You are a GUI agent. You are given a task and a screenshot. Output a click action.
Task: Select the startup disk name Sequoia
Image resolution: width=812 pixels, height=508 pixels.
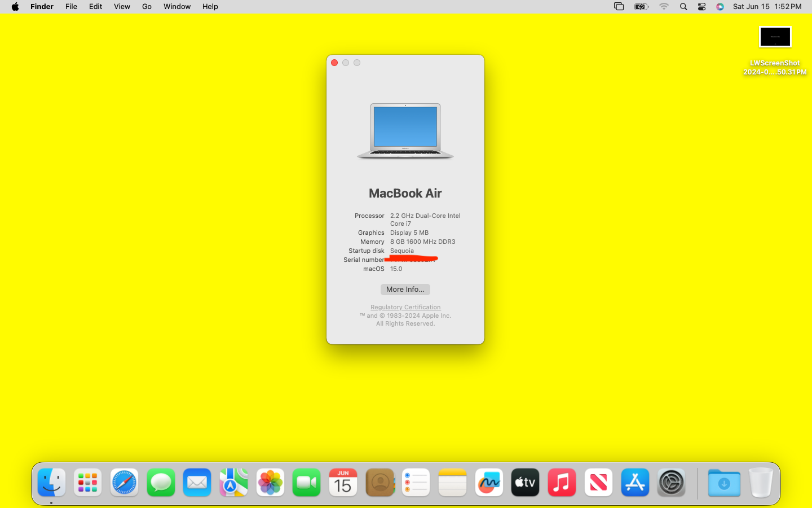(x=402, y=251)
